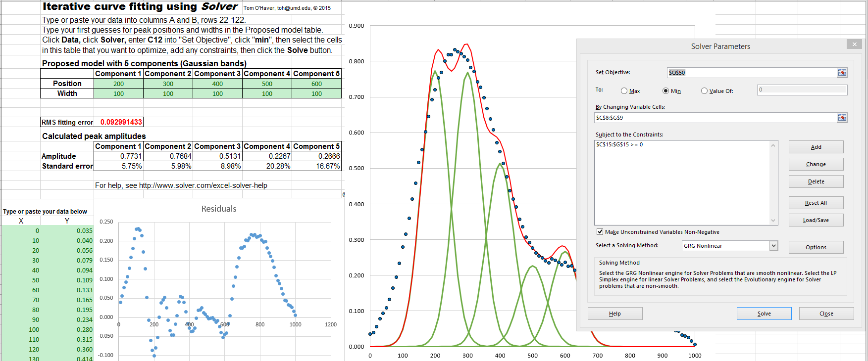This screenshot has width=868, height=361.
Task: Click range selector icon beside Set Objective
Action: [842, 73]
